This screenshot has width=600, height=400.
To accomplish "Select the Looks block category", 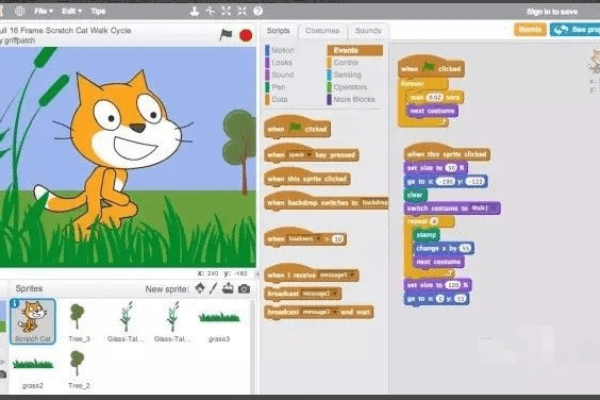I will [x=282, y=62].
